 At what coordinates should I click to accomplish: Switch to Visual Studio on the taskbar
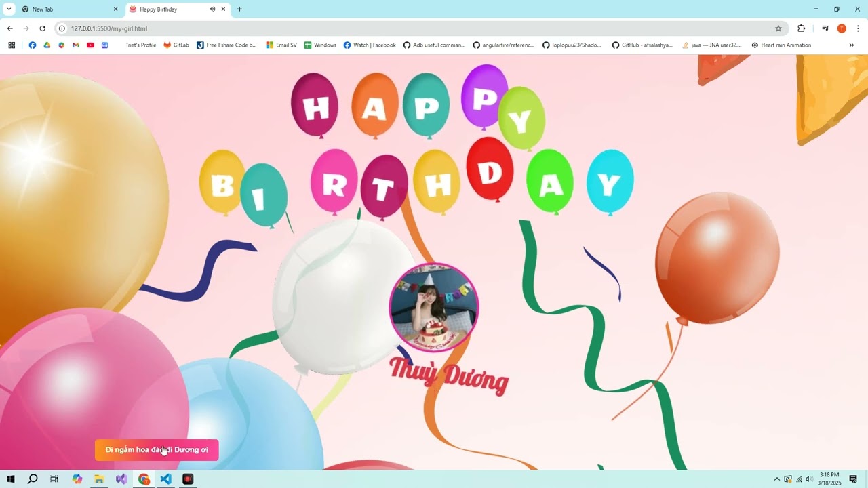(121, 479)
